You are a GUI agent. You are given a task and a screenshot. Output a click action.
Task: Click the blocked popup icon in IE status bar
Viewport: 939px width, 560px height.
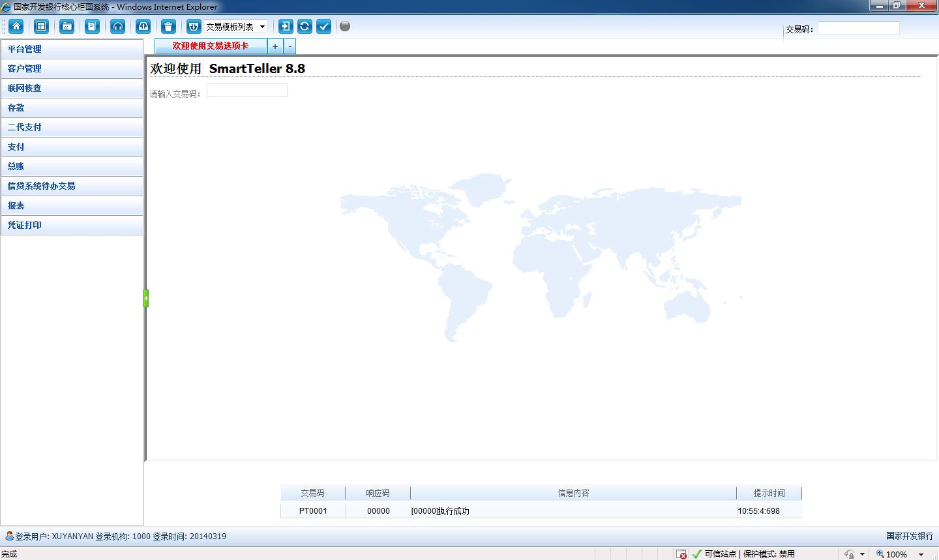(681, 554)
